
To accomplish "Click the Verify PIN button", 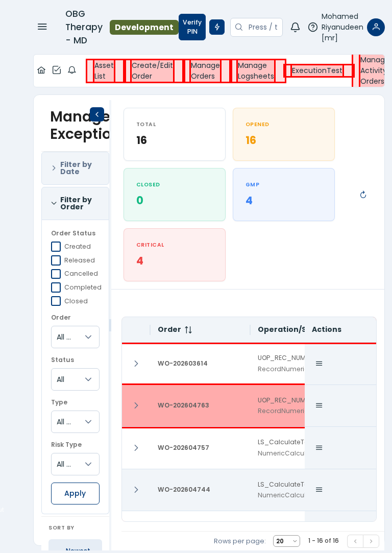I will [192, 27].
